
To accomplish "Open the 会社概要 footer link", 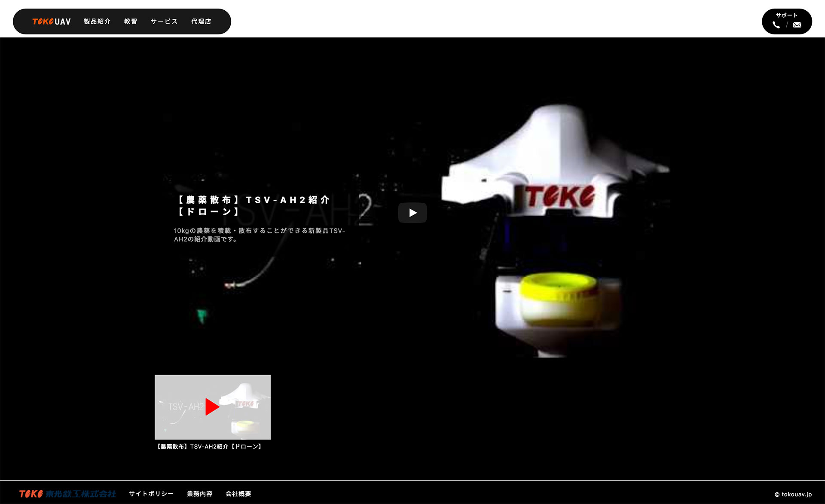I will [238, 494].
